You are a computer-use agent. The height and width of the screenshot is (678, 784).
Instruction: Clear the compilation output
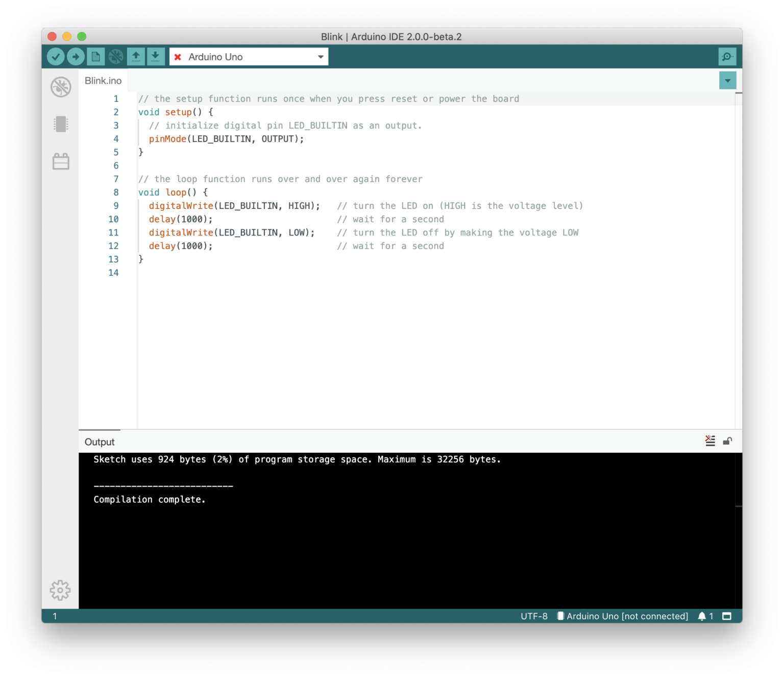pyautogui.click(x=710, y=441)
